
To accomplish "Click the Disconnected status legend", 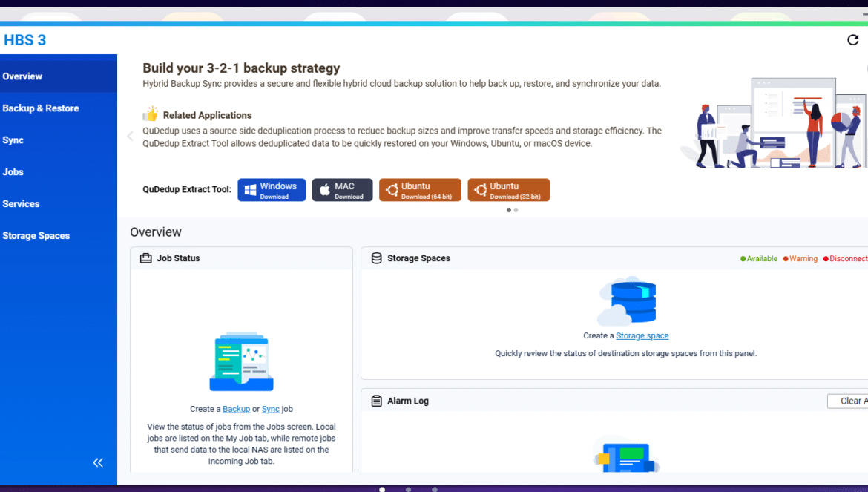I will 845,259.
